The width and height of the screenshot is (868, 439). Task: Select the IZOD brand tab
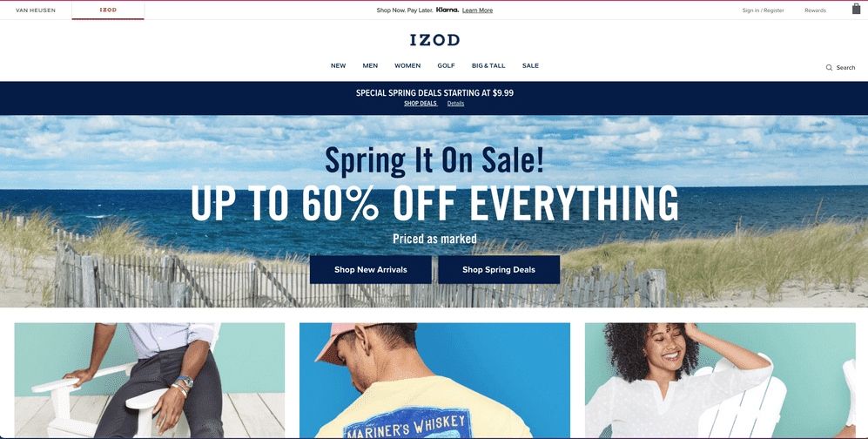pyautogui.click(x=108, y=10)
